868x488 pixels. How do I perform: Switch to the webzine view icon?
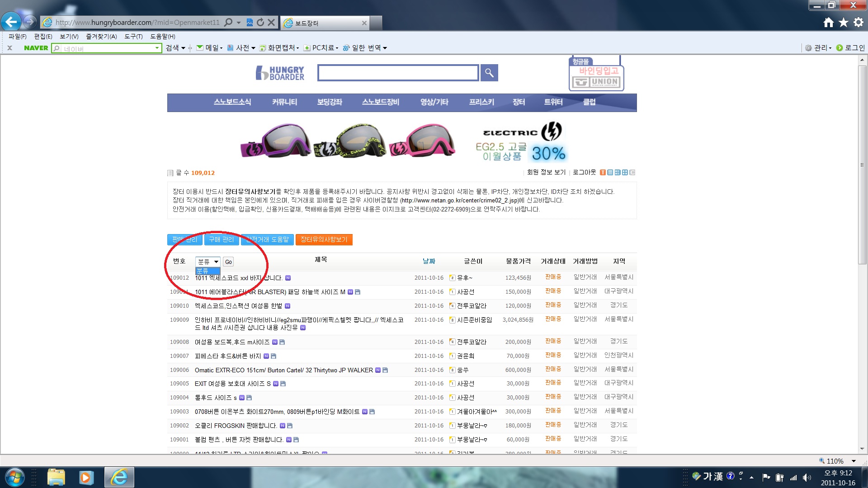pyautogui.click(x=618, y=173)
